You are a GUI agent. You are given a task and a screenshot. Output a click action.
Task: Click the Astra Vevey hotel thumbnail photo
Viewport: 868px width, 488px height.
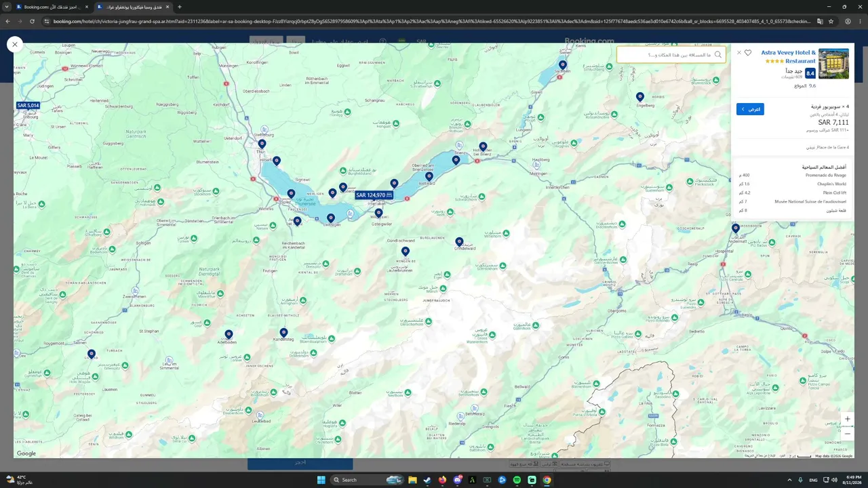[833, 64]
